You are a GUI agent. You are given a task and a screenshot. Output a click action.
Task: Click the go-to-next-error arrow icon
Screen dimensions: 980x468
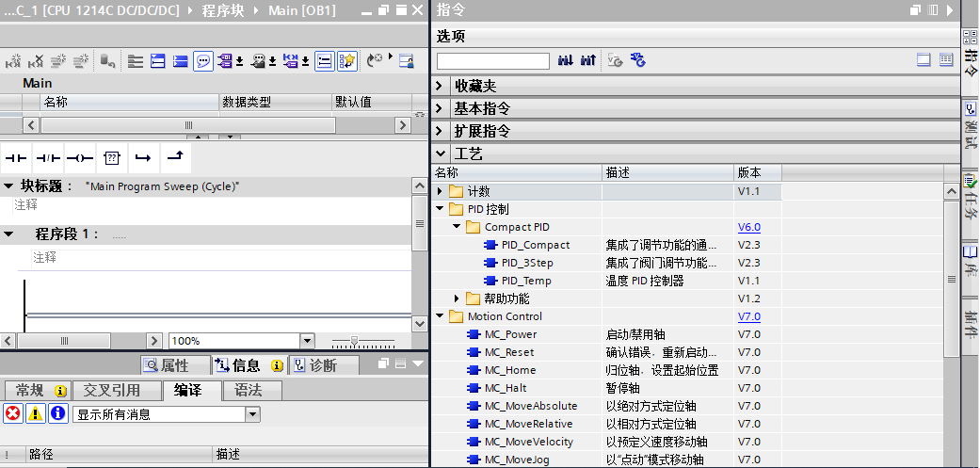(x=375, y=60)
